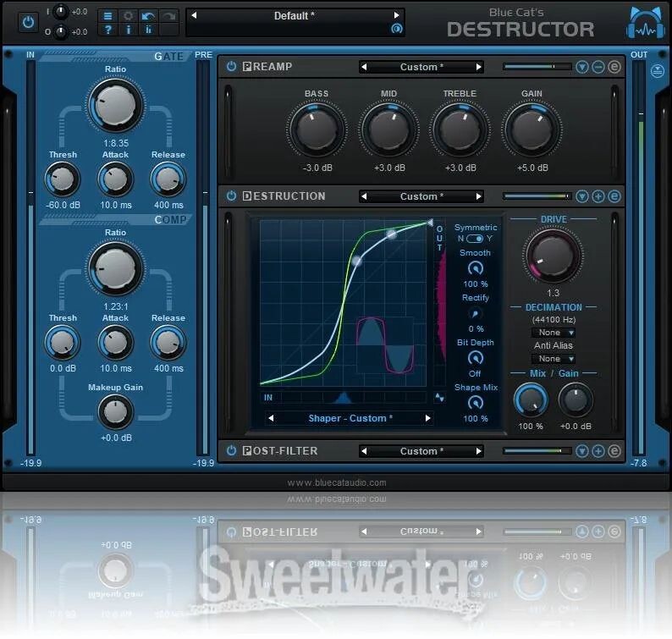Click the Preamp GAIN knob

[x=532, y=129]
